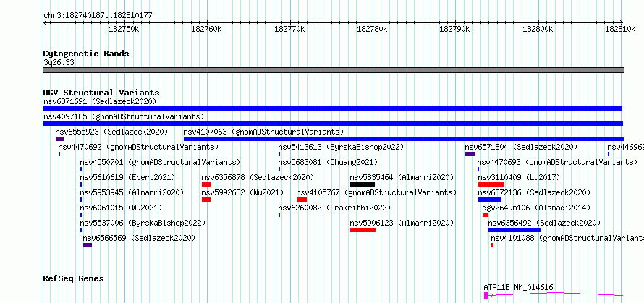Click the magenta ATP11B gene exon block

[486, 296]
